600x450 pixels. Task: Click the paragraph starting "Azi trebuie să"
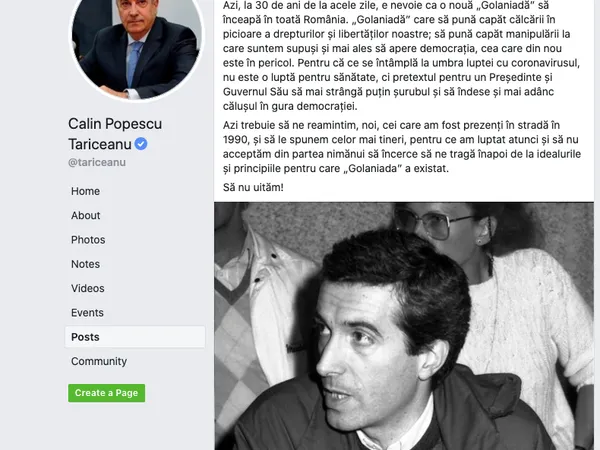(402, 147)
